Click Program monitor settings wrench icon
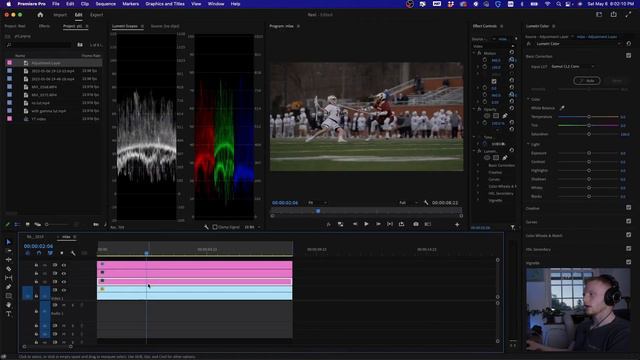This screenshot has height=360, width=640. click(426, 202)
